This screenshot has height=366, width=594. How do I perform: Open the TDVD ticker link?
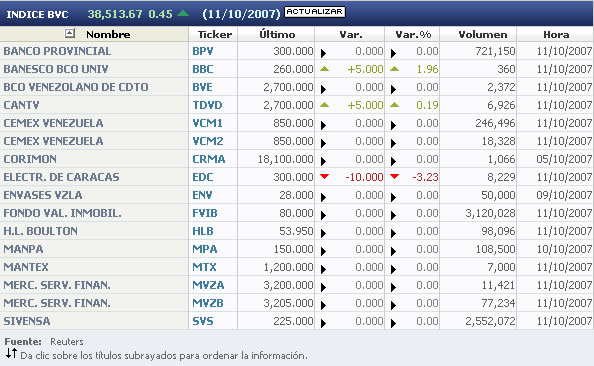(x=207, y=105)
